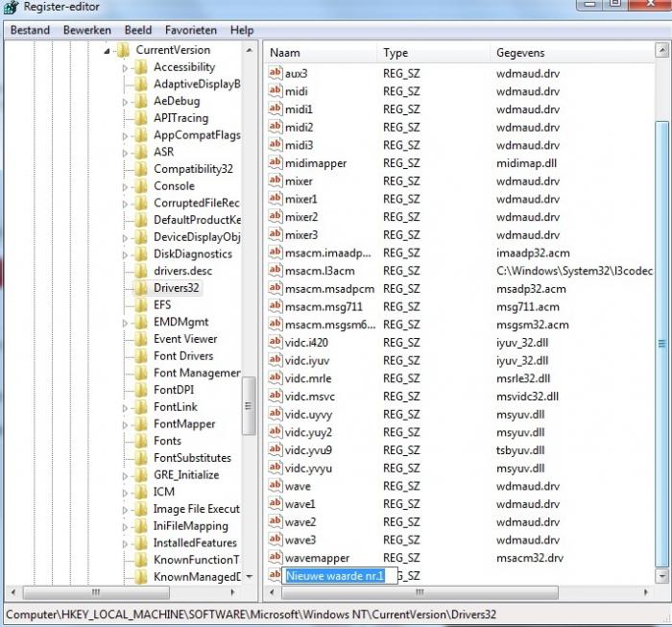
Task: Click the ab icon beside midimapper
Action: coord(276,162)
